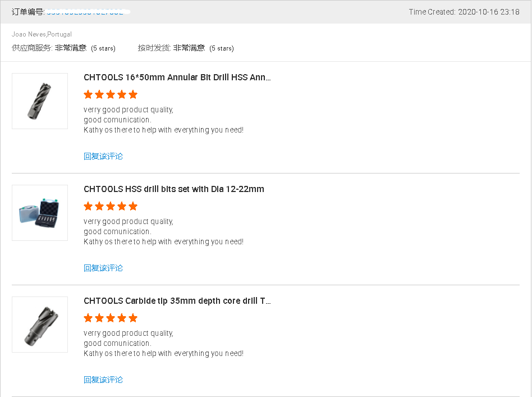Click the annular bit drill product thumbnail
Image resolution: width=532 pixels, height=397 pixels.
pos(40,101)
